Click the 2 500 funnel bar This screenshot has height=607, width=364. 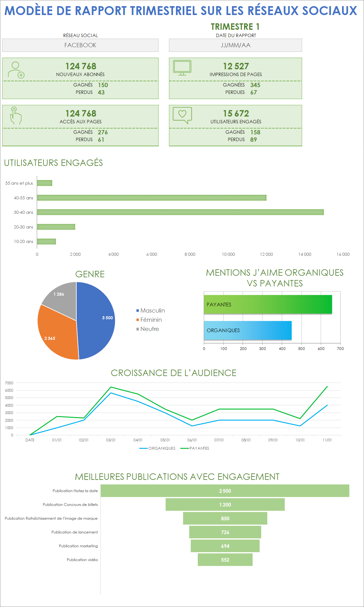(225, 491)
